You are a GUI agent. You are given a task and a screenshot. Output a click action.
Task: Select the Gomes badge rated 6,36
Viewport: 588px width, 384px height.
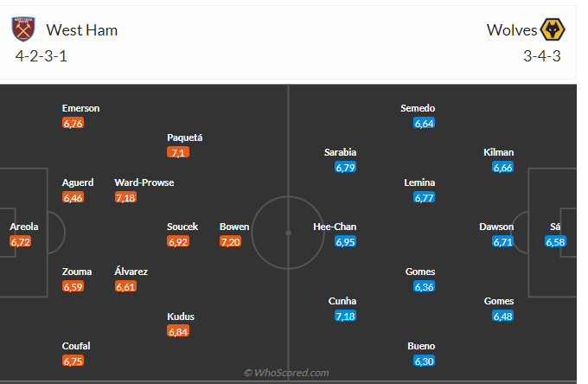(424, 287)
